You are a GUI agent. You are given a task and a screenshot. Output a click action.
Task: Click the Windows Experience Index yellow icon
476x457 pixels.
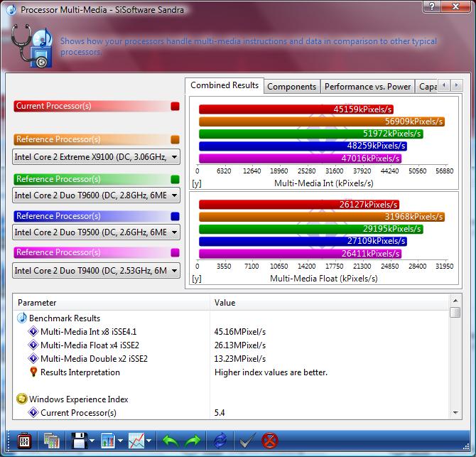[22, 399]
